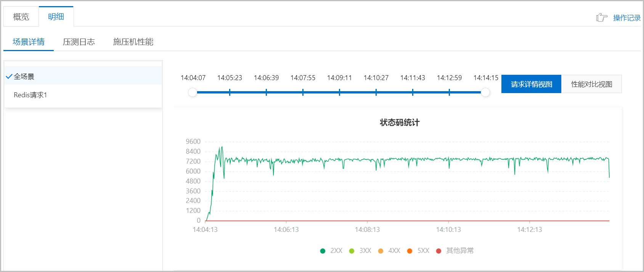
Task: Grab the right time-range slider handle
Action: (x=485, y=92)
